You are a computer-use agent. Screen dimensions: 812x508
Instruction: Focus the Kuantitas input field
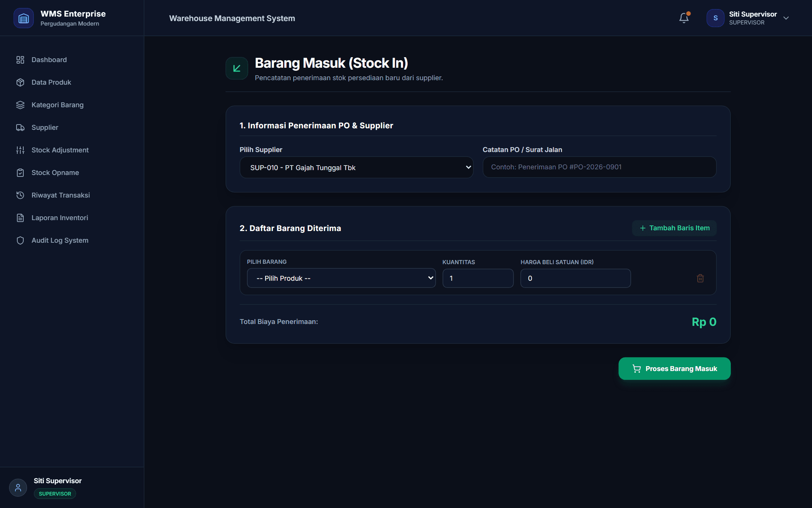coord(478,278)
